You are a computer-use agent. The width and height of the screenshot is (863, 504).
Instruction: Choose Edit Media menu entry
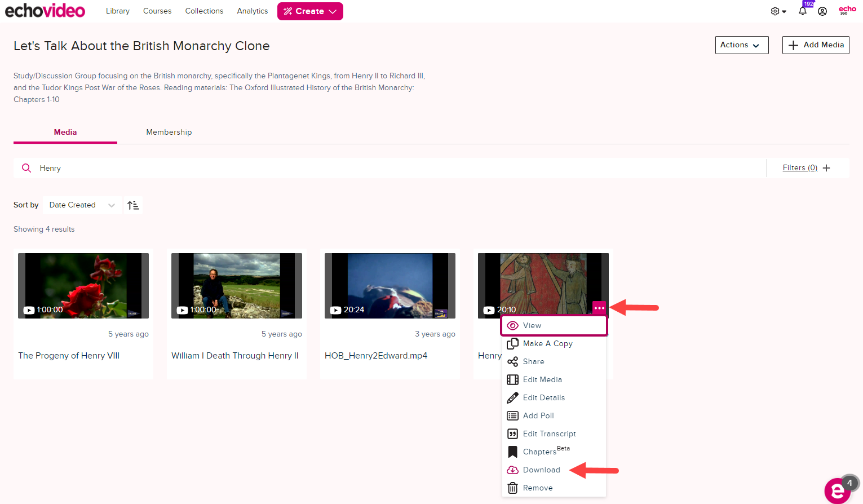tap(554, 379)
